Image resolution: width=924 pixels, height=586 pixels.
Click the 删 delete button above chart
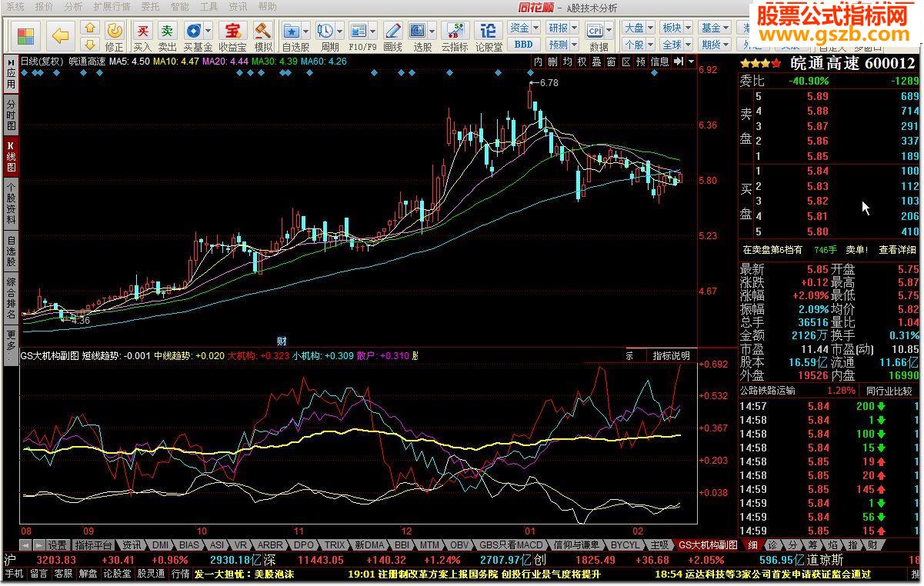click(552, 62)
